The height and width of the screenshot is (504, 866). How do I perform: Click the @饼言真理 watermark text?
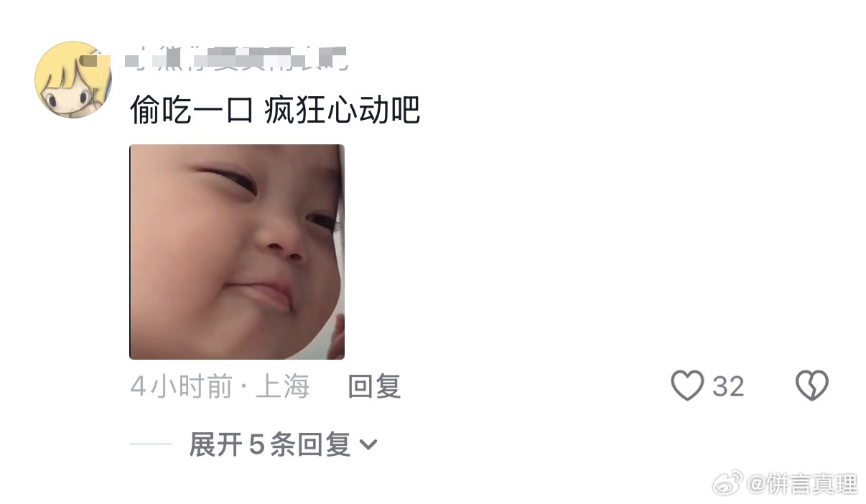(802, 485)
